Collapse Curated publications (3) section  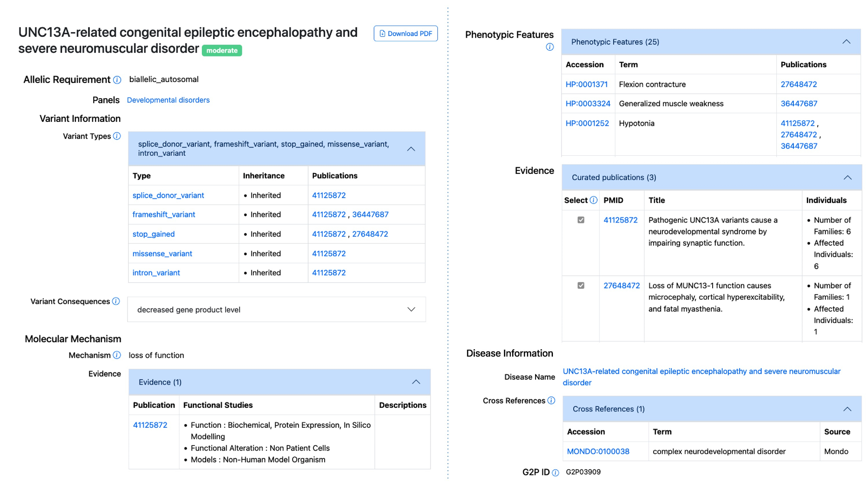pyautogui.click(x=847, y=178)
